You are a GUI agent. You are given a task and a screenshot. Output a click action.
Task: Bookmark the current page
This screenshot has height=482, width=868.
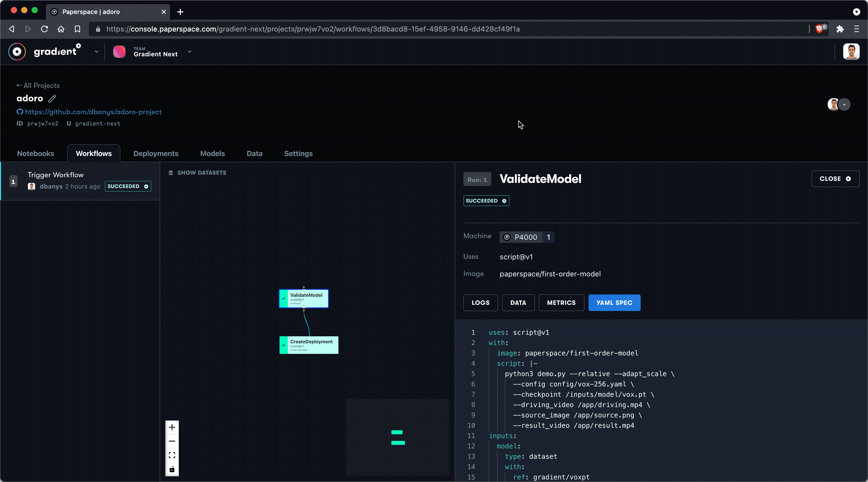pos(77,29)
